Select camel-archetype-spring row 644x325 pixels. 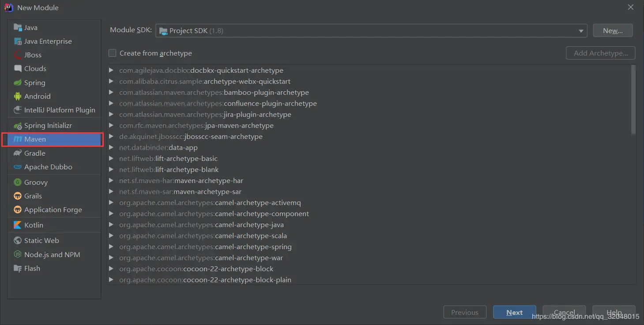point(369,247)
